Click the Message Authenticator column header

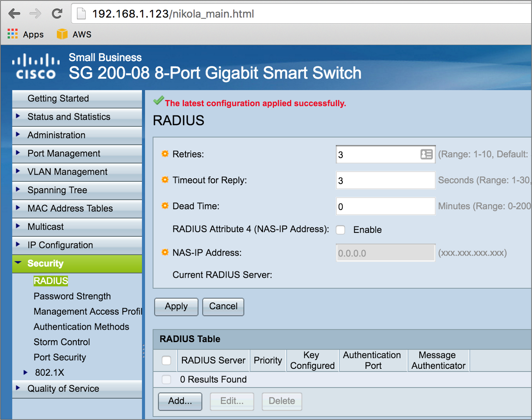coord(438,360)
